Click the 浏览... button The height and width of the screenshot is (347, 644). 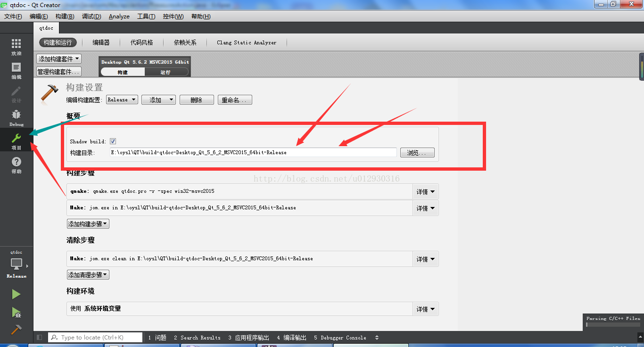pos(417,153)
